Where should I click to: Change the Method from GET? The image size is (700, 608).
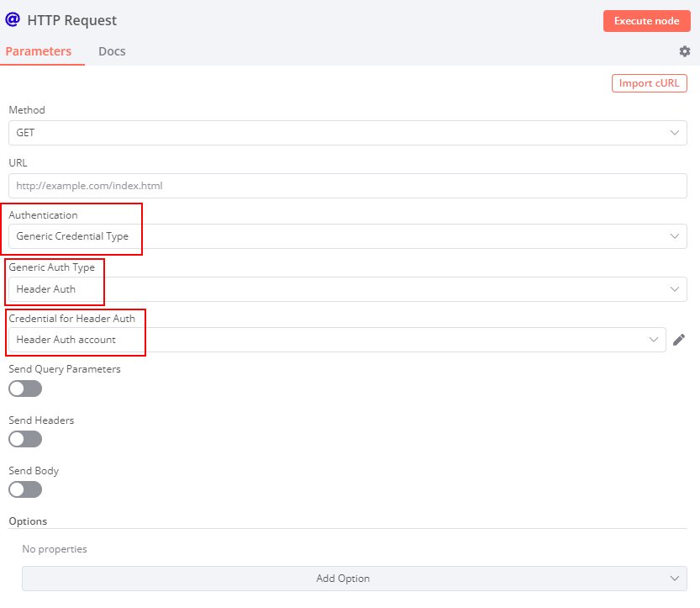point(347,133)
